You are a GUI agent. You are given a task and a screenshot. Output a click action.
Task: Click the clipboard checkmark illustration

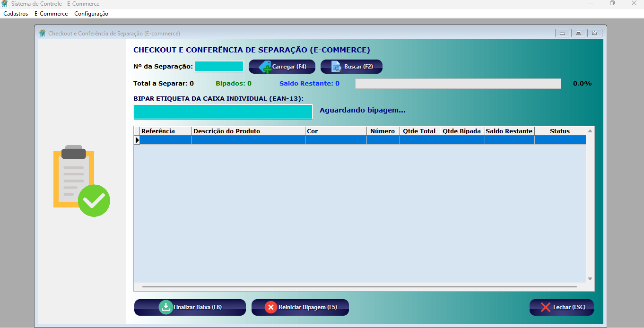[81, 181]
